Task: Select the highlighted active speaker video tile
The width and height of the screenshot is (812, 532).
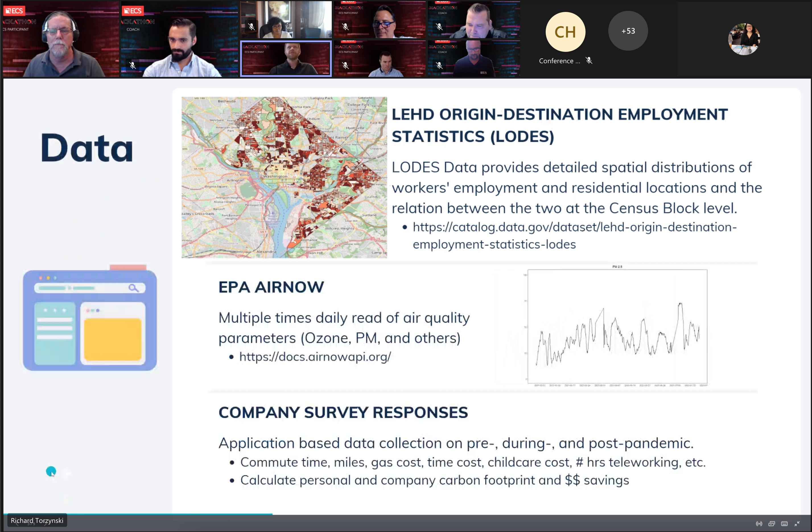Action: 286,58
